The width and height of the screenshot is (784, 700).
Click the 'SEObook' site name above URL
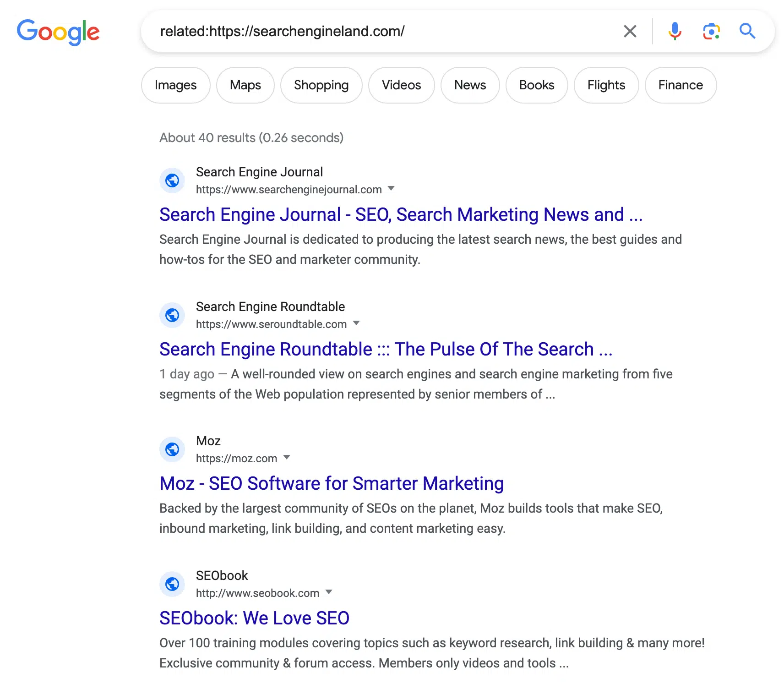pos(222,575)
